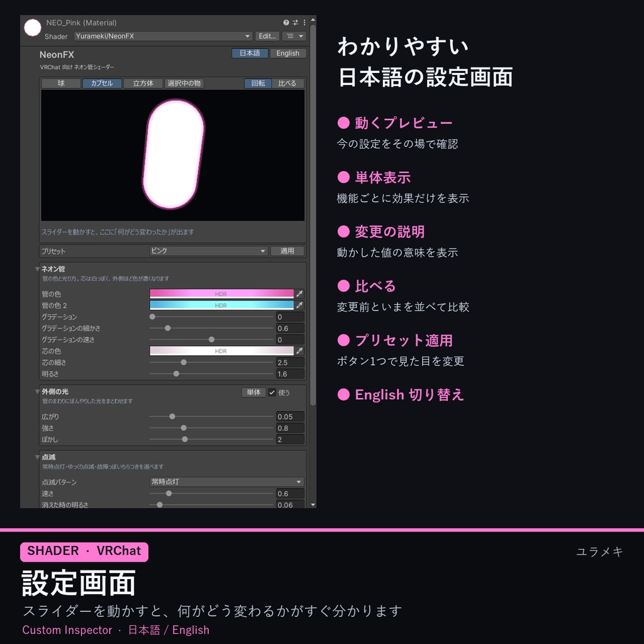Image resolution: width=644 pixels, height=644 pixels.
Task: Click the 芯の細さ slider handle
Action: point(184,362)
